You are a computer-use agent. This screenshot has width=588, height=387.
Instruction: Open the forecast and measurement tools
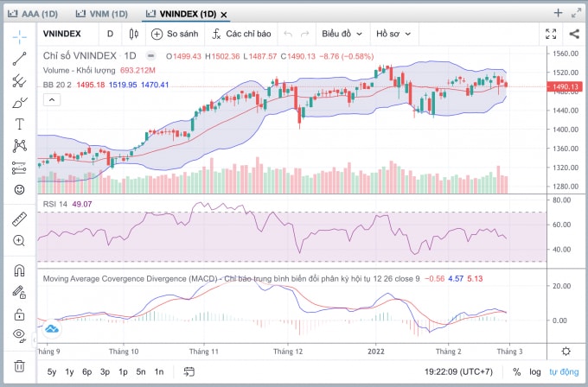click(20, 168)
